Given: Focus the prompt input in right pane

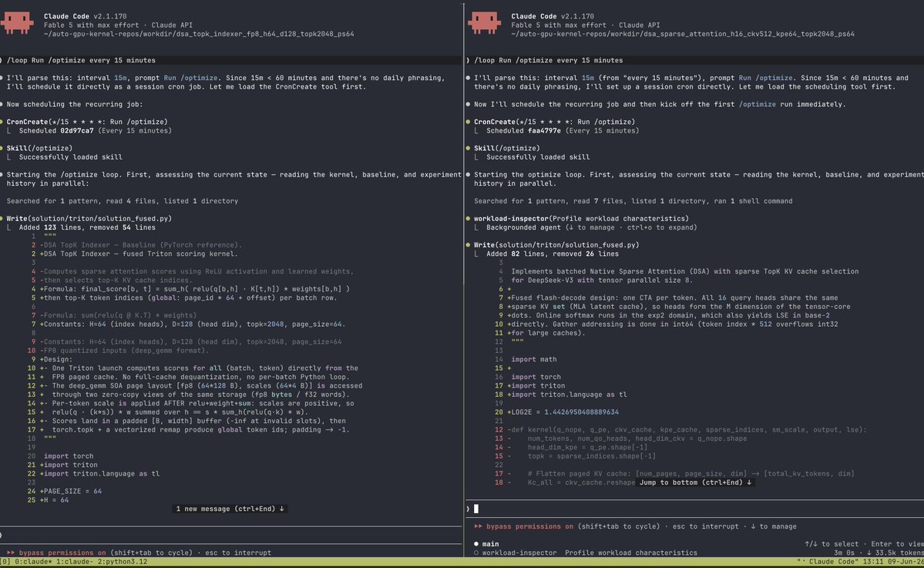Looking at the screenshot, I should point(694,509).
